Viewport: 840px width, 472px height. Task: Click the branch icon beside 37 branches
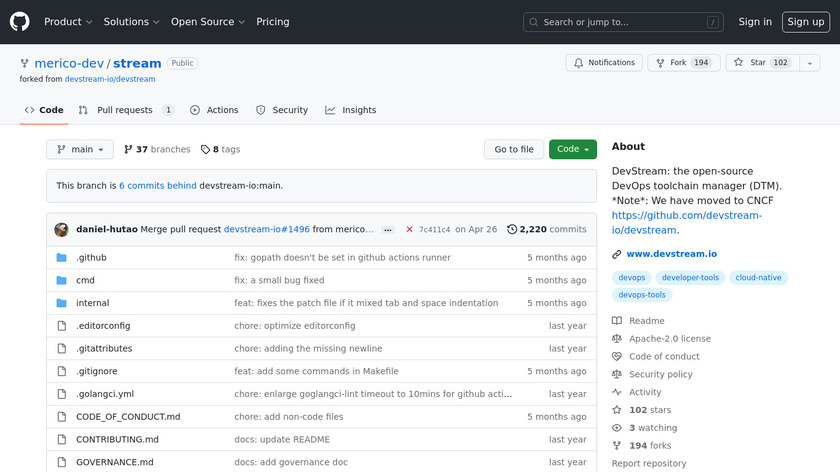coord(128,149)
